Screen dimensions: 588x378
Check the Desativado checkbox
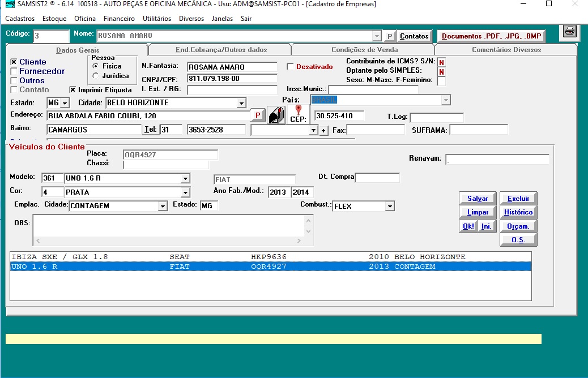(290, 66)
